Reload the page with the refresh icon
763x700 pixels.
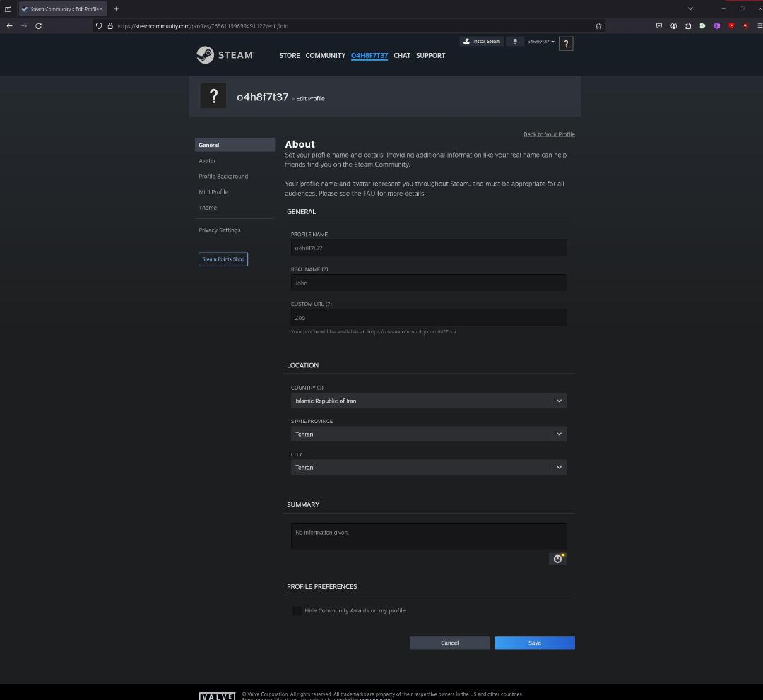38,25
